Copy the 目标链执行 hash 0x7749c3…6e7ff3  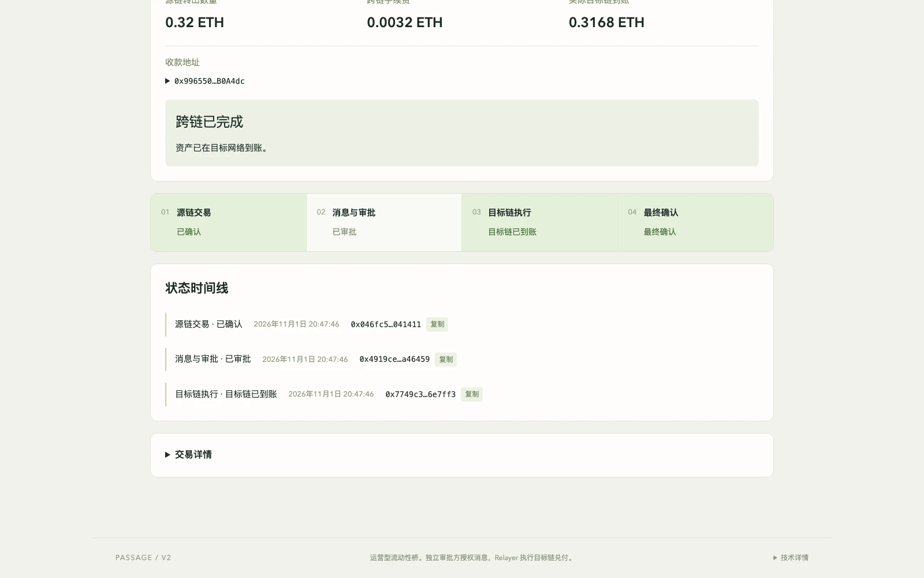click(x=472, y=394)
